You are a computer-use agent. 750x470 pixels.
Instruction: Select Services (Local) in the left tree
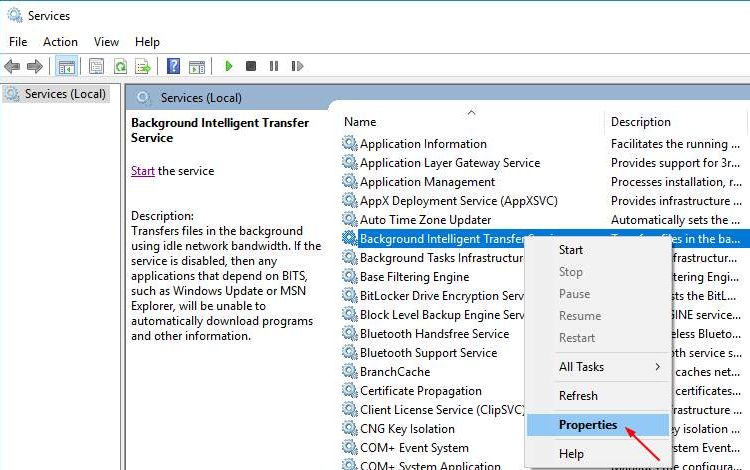[64, 94]
